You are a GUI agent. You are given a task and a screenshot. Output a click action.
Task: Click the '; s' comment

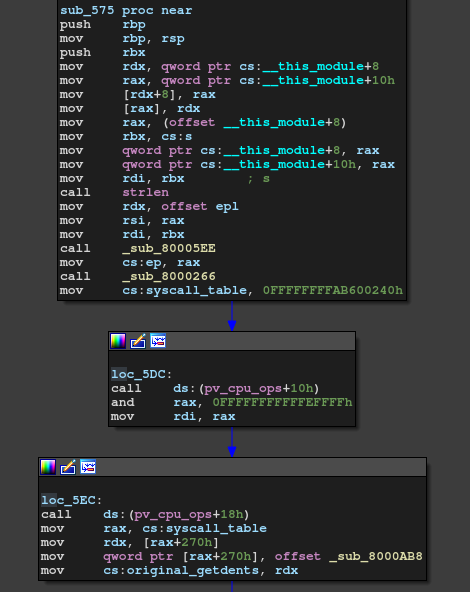pos(259,179)
